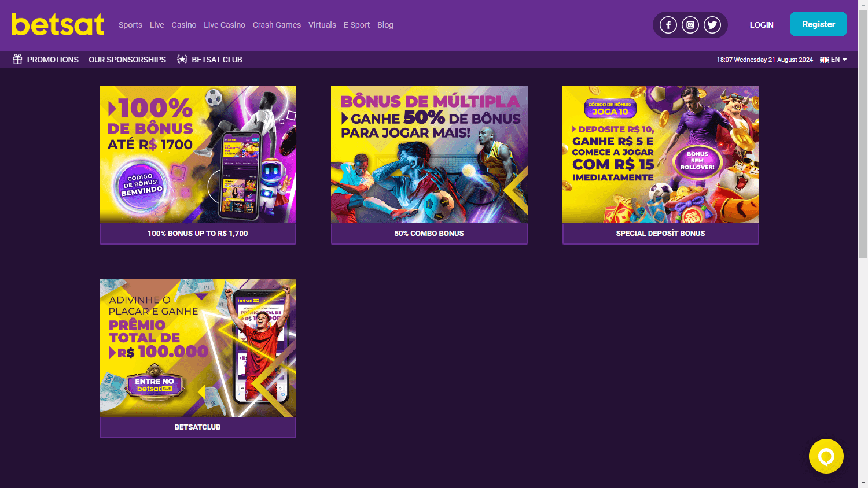Expand the EN language dropdown arrow
The width and height of the screenshot is (868, 488).
[x=845, y=60]
